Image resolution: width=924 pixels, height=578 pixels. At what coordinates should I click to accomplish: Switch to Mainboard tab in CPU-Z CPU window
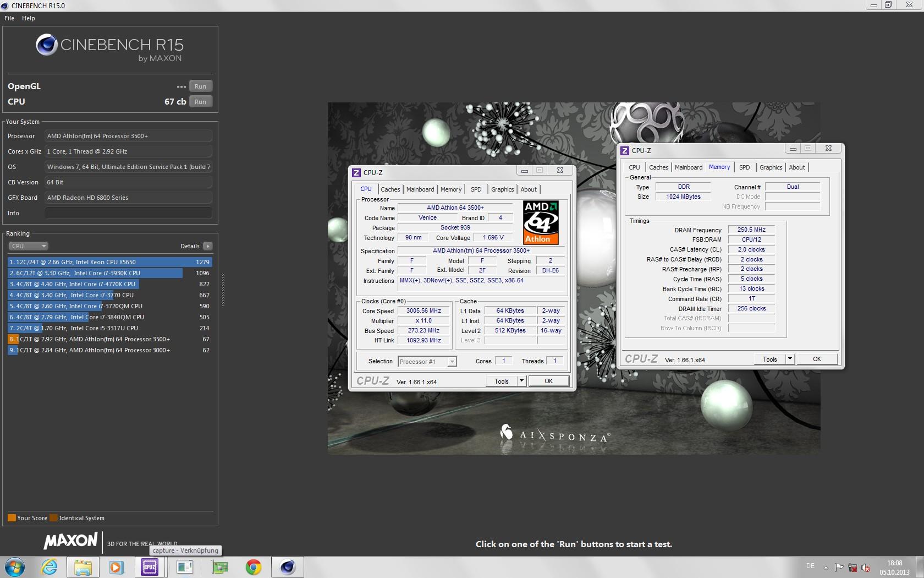point(420,189)
